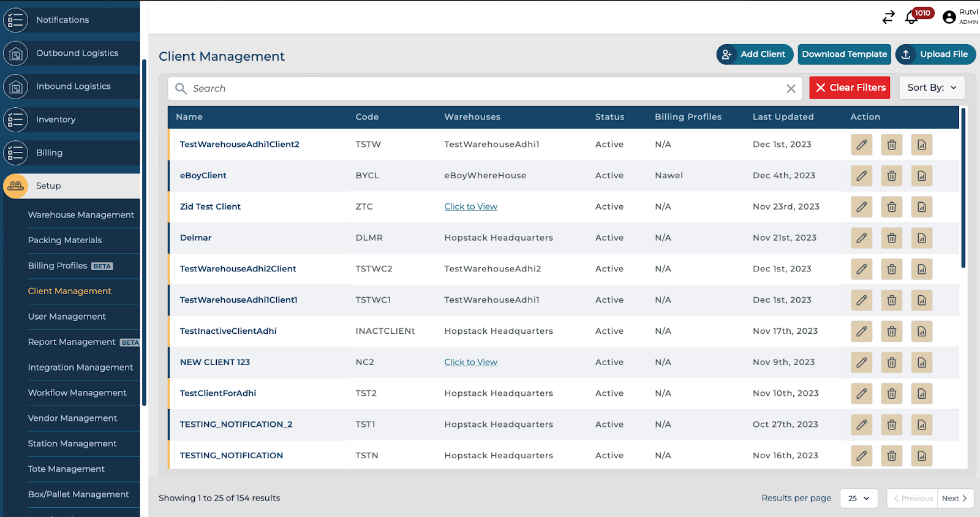Open Warehouse Management in the sidebar
980x517 pixels.
point(81,215)
